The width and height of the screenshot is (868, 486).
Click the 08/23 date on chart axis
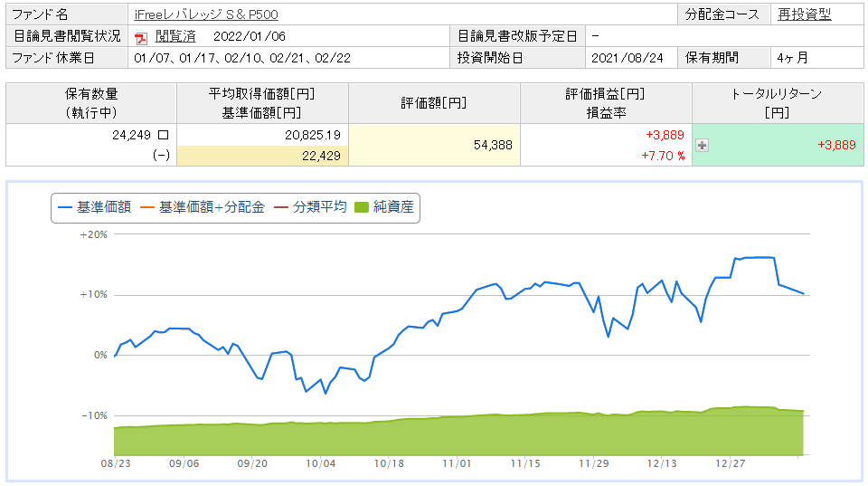coord(116,463)
